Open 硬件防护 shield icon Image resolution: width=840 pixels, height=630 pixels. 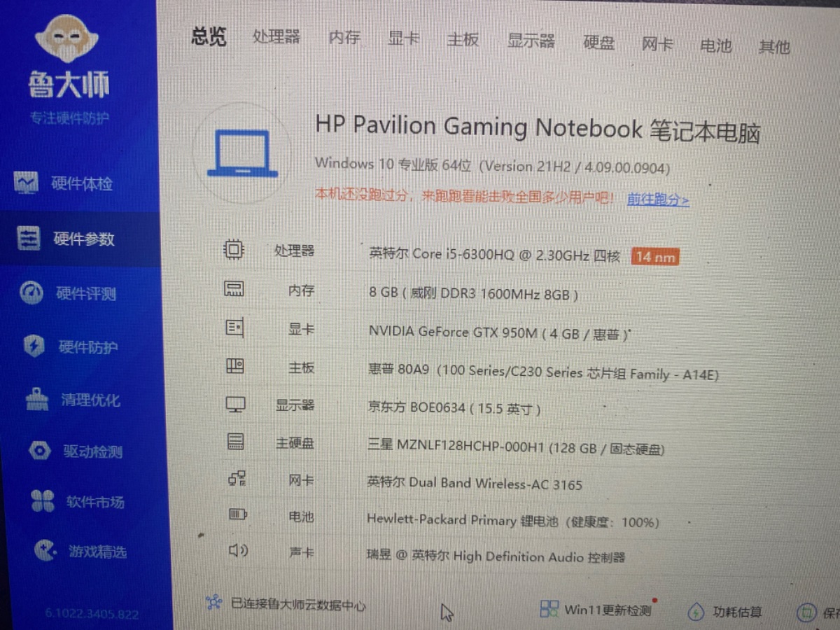pyautogui.click(x=34, y=346)
